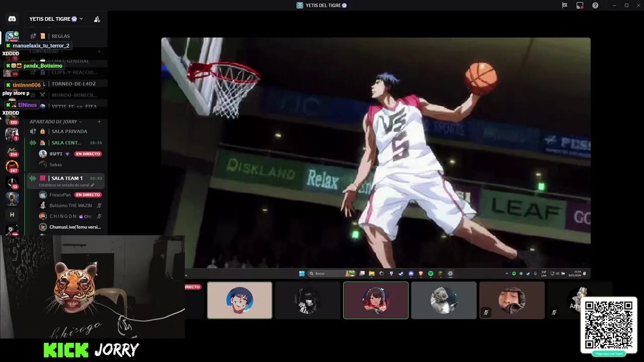
Task: Click pencil icon to edit channel status
Action: pyautogui.click(x=93, y=185)
